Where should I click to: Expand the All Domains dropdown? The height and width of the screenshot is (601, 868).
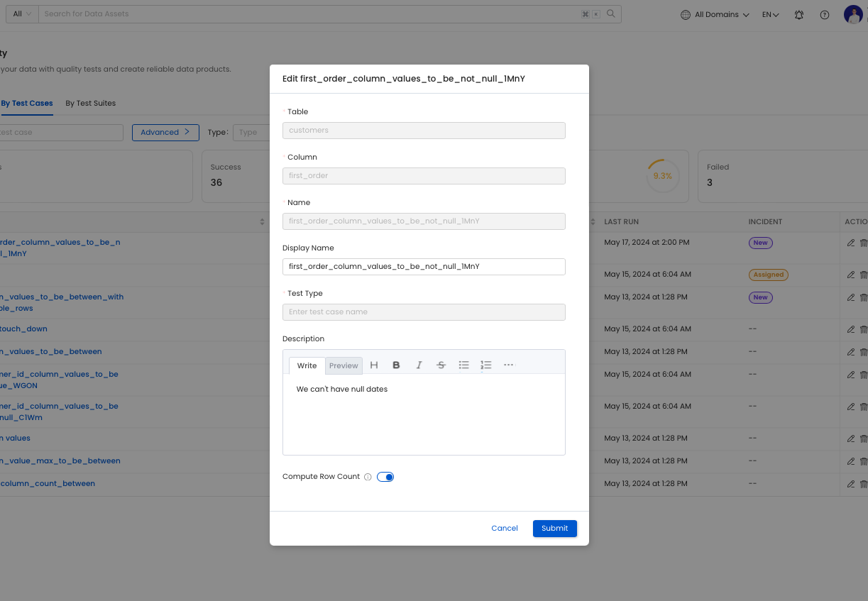tap(715, 15)
